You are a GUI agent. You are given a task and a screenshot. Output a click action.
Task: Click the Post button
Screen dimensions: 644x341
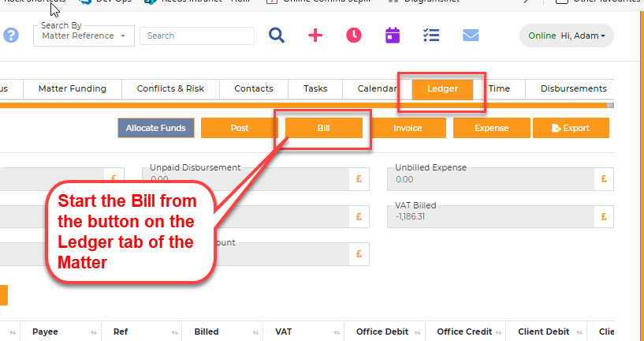tap(240, 128)
